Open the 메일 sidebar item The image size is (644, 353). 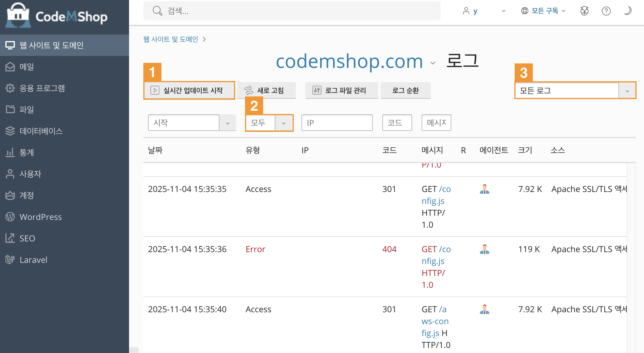pyautogui.click(x=27, y=67)
